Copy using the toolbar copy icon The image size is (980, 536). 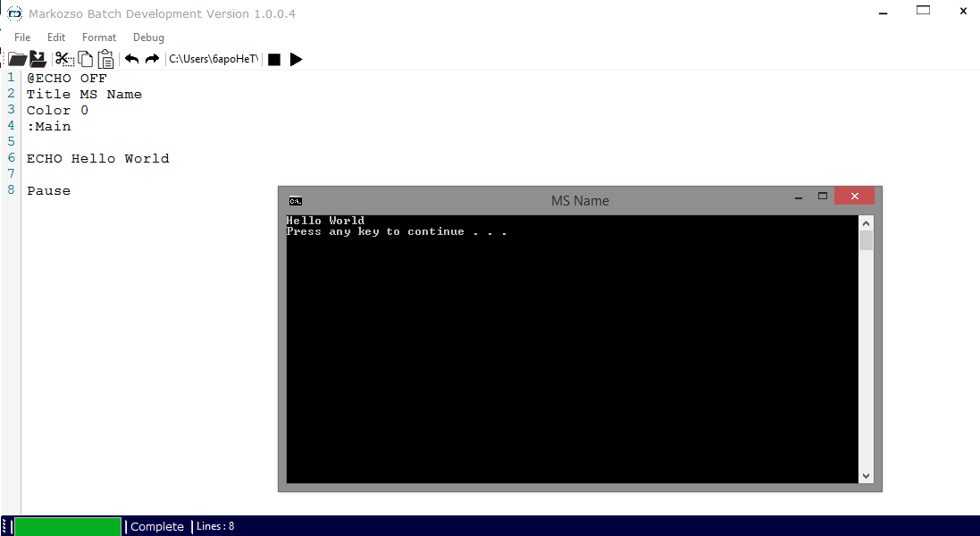86,59
